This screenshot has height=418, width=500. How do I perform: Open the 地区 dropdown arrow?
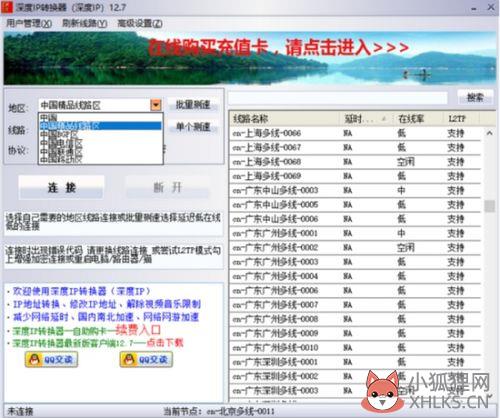(156, 105)
